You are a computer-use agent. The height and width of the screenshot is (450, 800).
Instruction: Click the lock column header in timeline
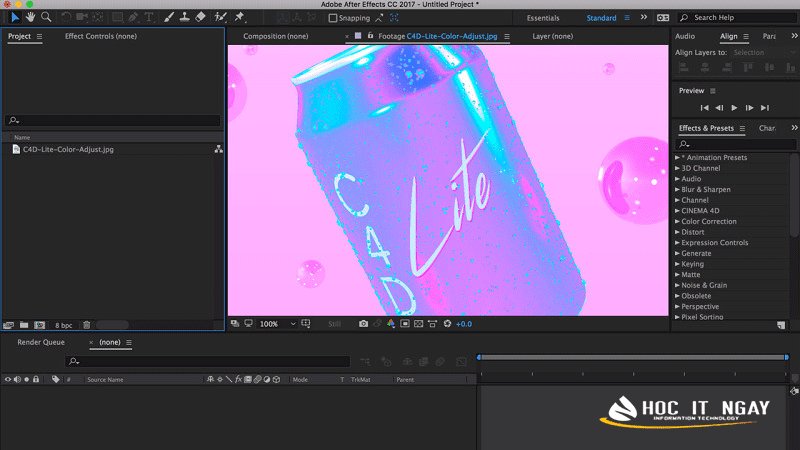click(x=36, y=380)
